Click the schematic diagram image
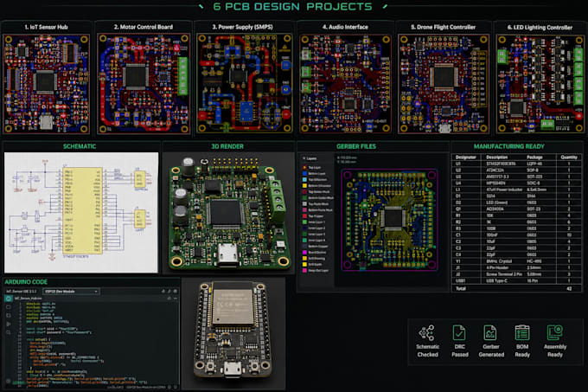Image resolution: width=588 pixels, height=392 pixels. [x=81, y=212]
